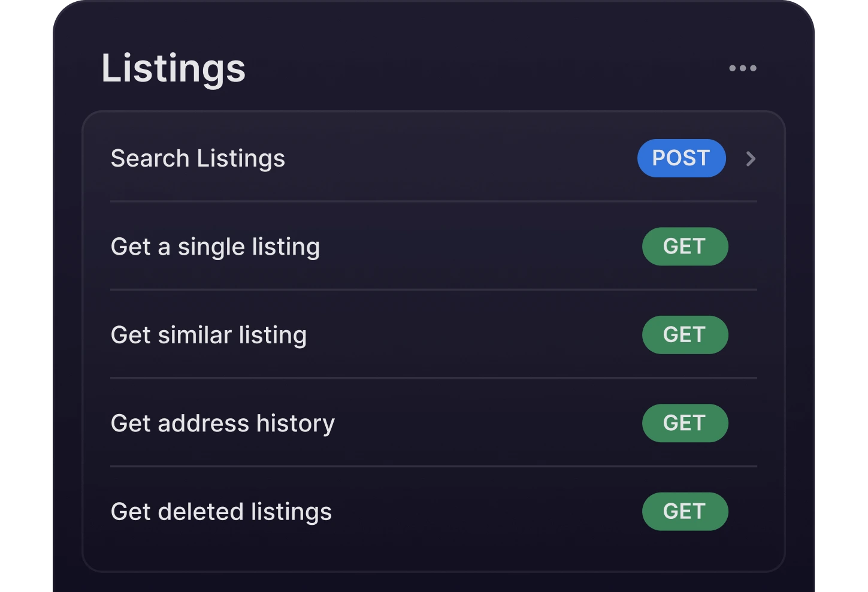Select the Get a single listing endpoint

coord(215,247)
